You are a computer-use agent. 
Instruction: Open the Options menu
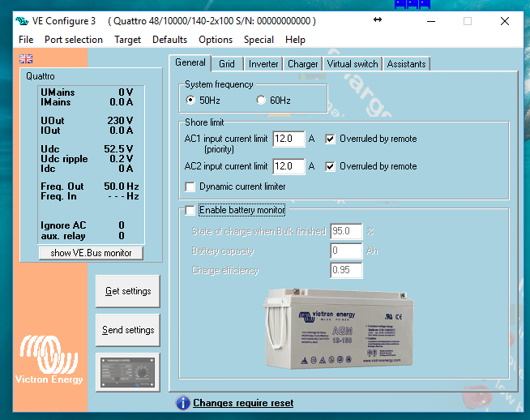(216, 40)
